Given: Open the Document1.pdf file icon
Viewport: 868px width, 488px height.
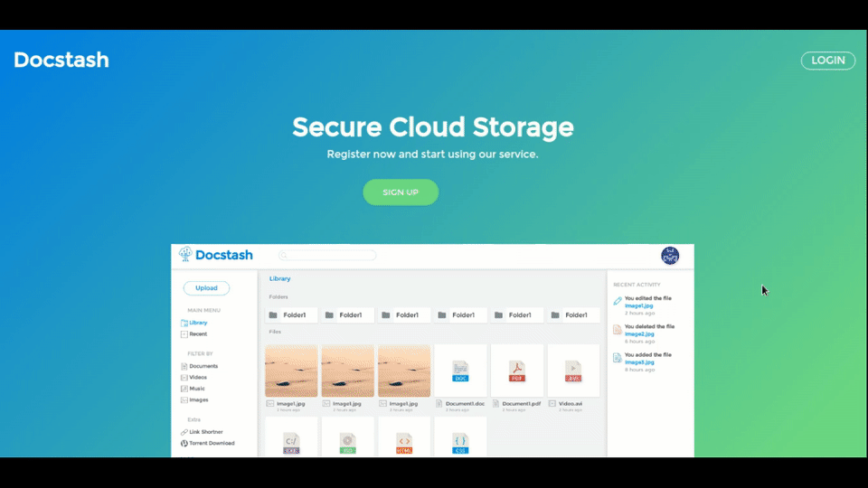Looking at the screenshot, I should 516,370.
